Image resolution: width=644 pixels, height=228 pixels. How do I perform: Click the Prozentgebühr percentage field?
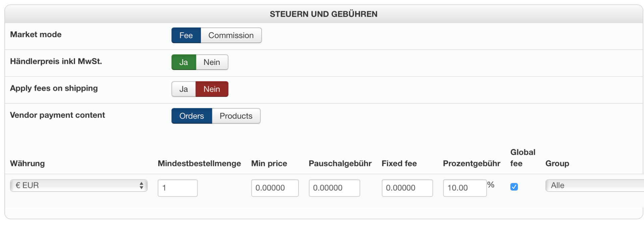pyautogui.click(x=465, y=188)
